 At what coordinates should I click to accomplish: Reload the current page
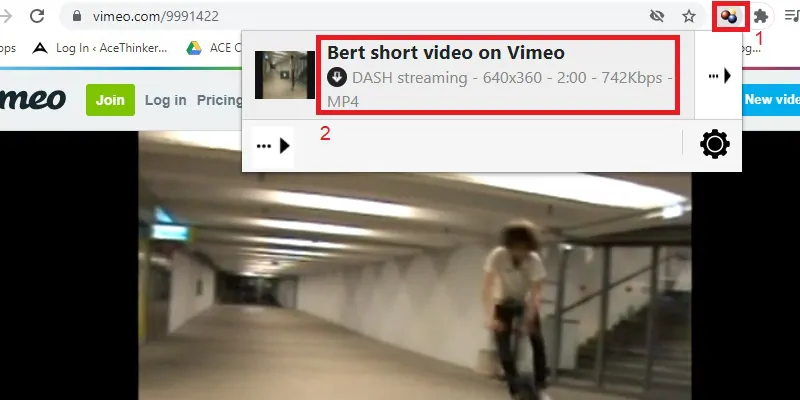pos(37,16)
